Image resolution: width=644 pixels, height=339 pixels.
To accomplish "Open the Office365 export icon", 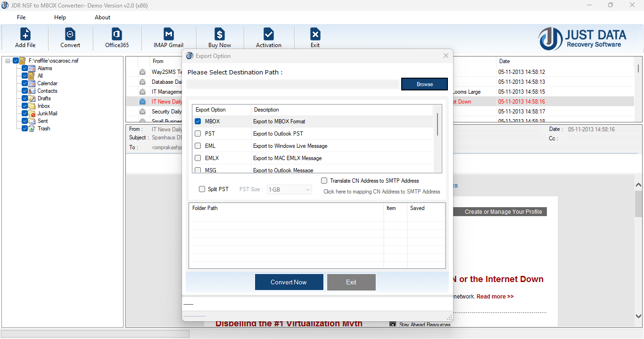I will click(117, 34).
